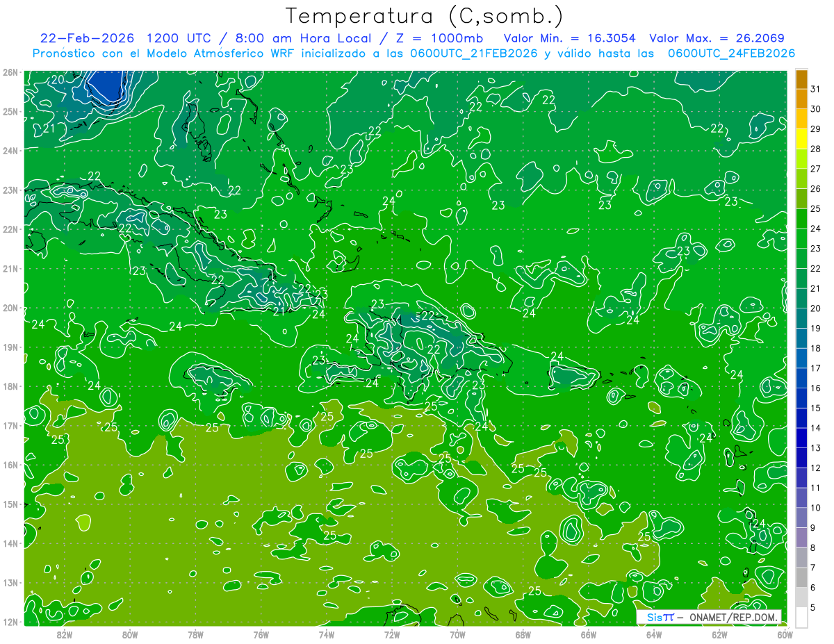Click the '22N' latitude axis label
Image resolution: width=834 pixels, height=644 pixels.
click(x=10, y=229)
